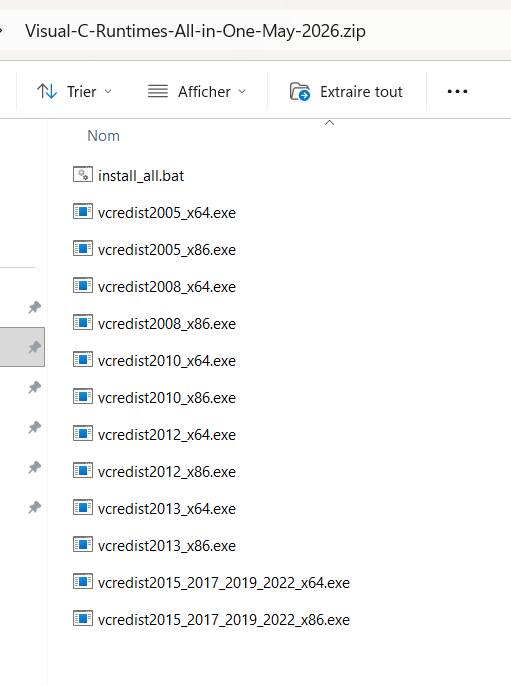Image resolution: width=511 pixels, height=686 pixels.
Task: Click the vcredist2012_x86.exe file icon
Action: pos(83,471)
